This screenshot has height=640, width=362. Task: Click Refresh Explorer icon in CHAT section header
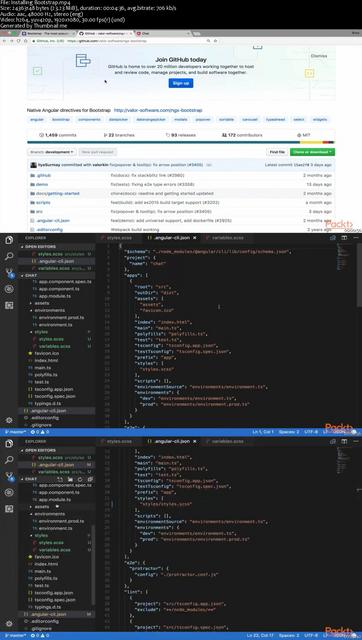pos(80,479)
